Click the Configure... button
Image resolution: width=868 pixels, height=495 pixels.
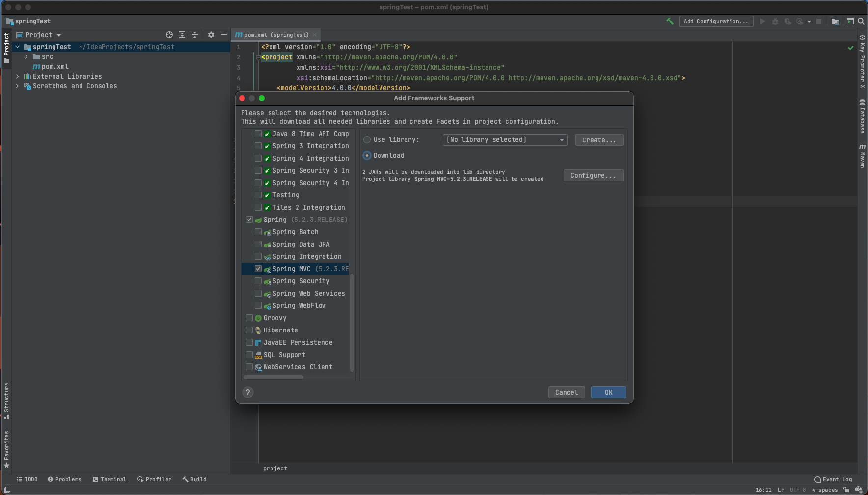[593, 175]
